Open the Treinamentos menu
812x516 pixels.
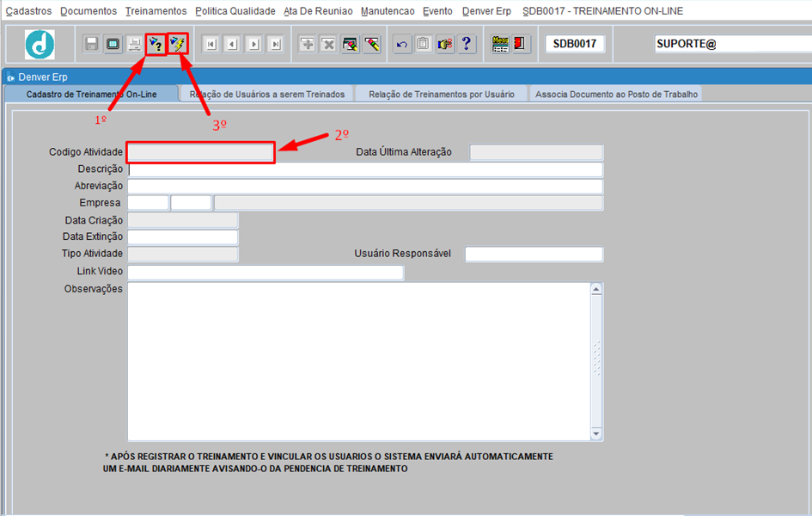(156, 11)
